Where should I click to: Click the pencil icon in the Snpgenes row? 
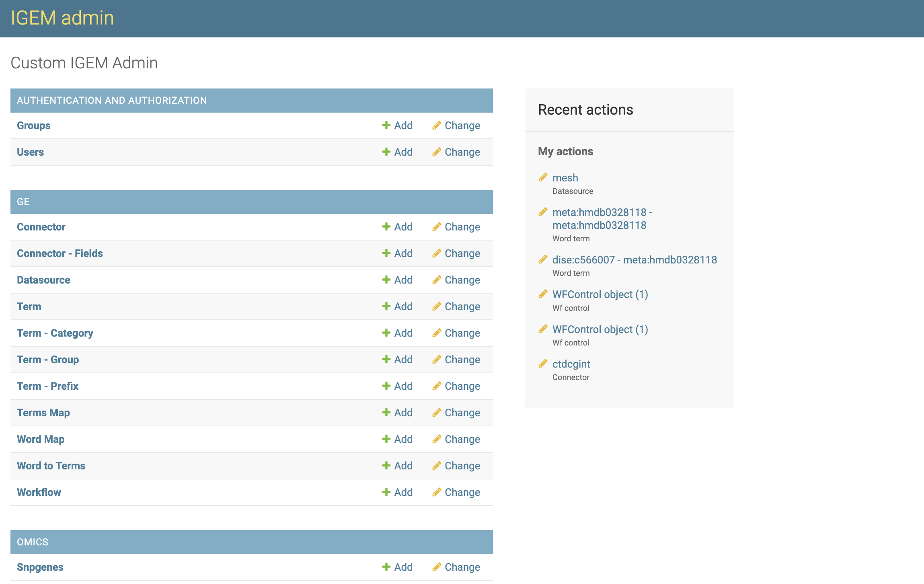point(437,567)
